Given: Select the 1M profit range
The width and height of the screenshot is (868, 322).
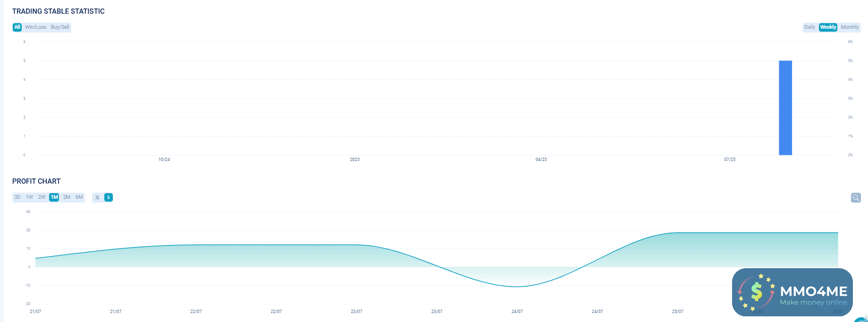Looking at the screenshot, I should [54, 197].
